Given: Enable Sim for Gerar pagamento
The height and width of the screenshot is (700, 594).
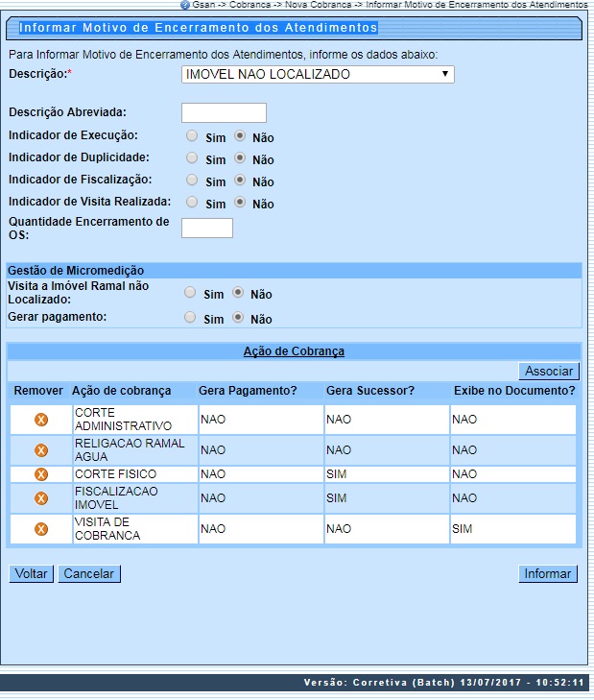Looking at the screenshot, I should click(x=190, y=318).
